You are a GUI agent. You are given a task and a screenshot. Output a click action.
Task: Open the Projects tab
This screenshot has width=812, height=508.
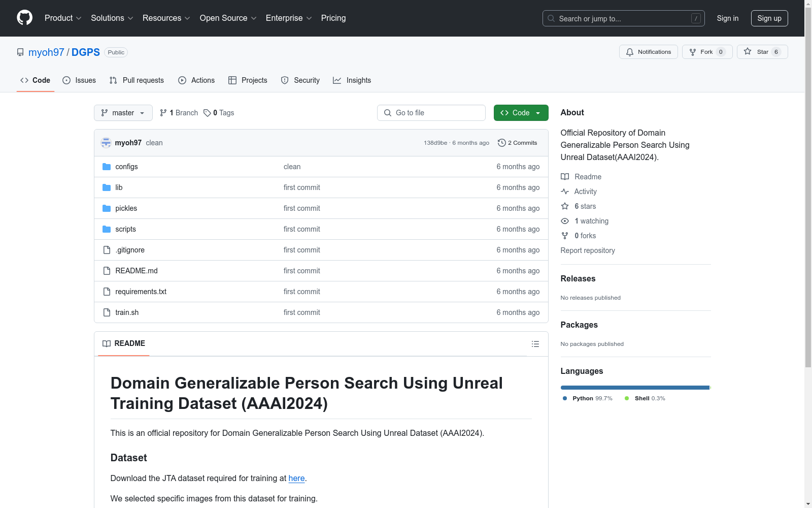pos(248,80)
